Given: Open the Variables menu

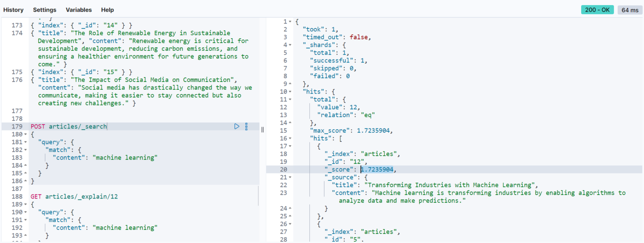Looking at the screenshot, I should (78, 10).
